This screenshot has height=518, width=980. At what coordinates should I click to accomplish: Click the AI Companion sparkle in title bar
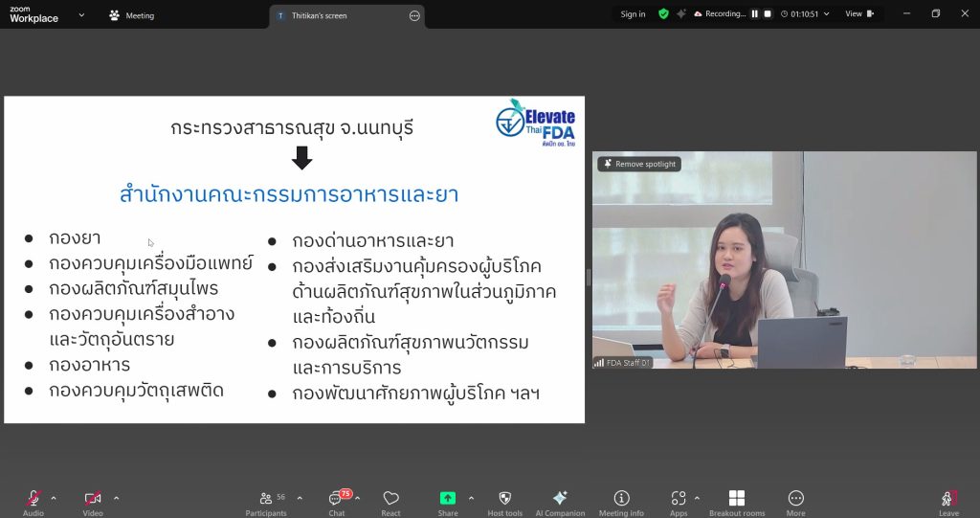[681, 13]
